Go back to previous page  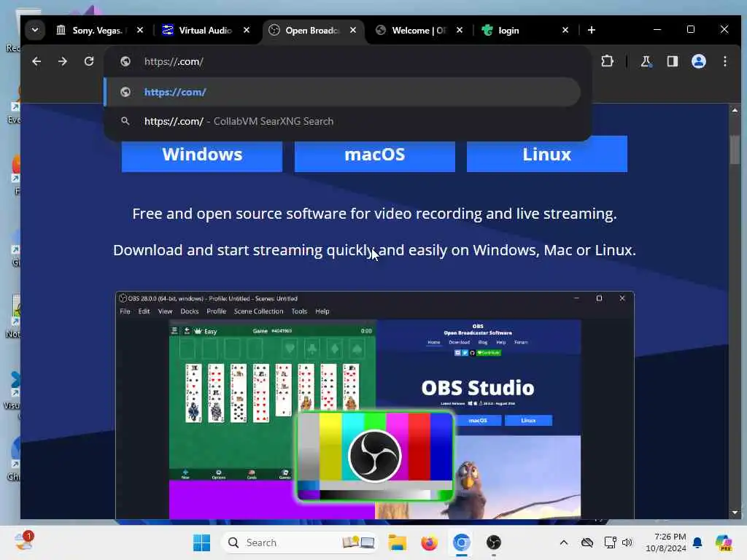coord(36,61)
